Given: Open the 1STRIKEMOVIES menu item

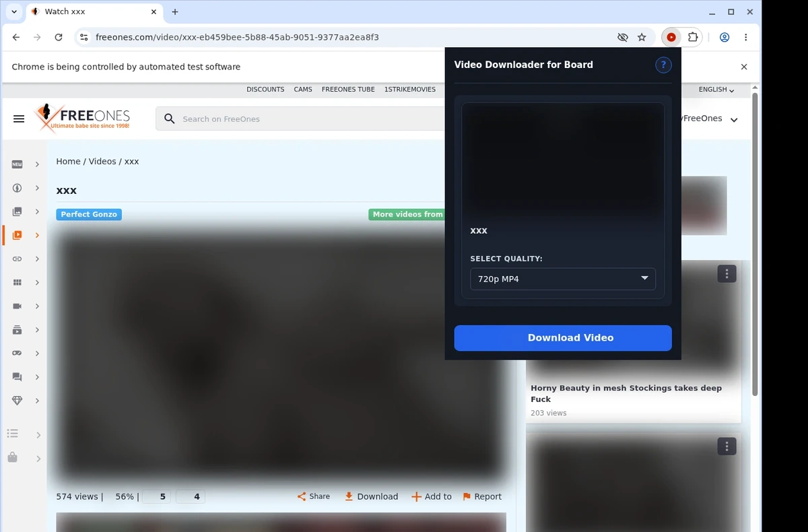Looking at the screenshot, I should [410, 90].
